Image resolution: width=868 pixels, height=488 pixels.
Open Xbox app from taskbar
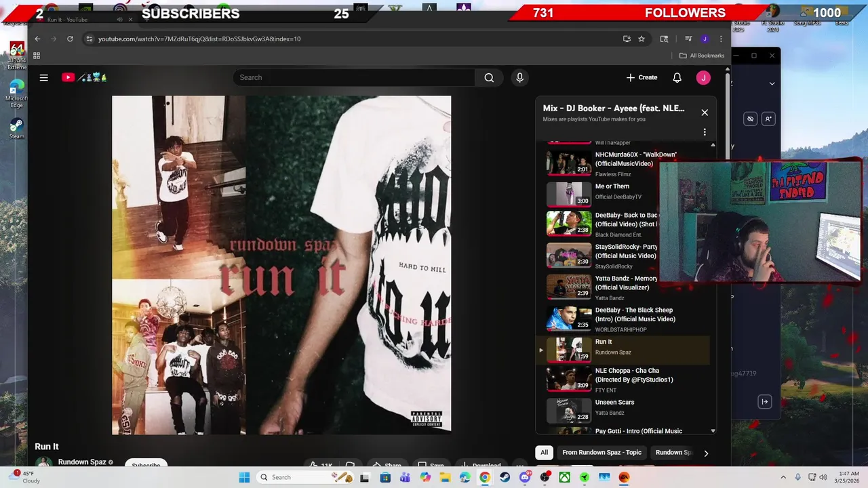[564, 477]
